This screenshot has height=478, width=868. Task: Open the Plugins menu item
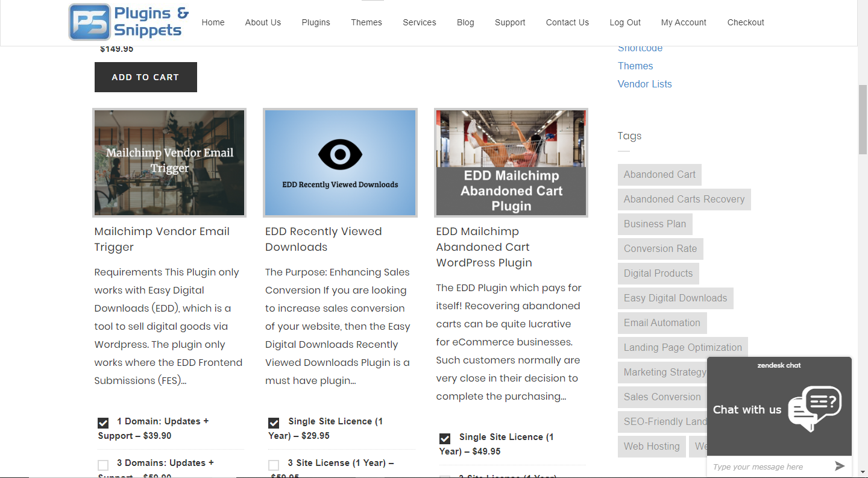coord(316,22)
